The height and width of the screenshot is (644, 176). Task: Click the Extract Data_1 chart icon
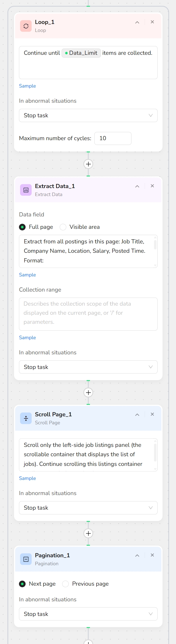click(x=26, y=190)
